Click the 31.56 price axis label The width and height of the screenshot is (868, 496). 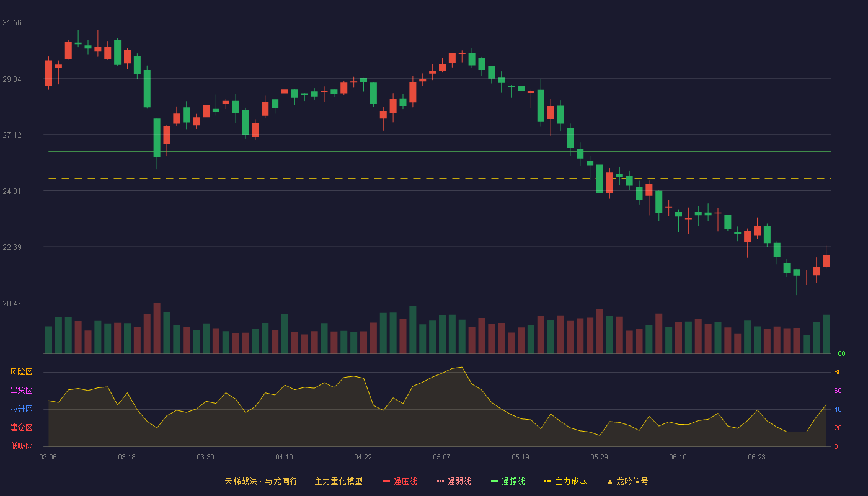coord(12,23)
